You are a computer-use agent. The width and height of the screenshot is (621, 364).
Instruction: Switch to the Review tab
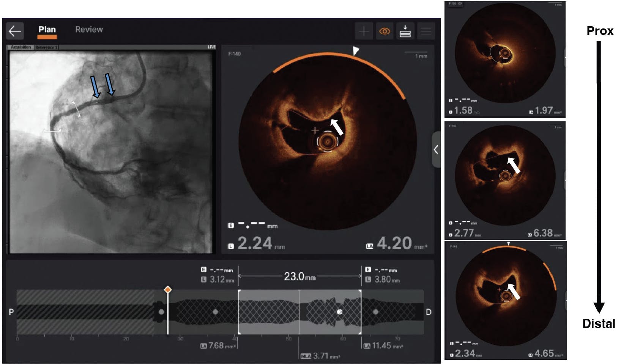click(x=89, y=30)
